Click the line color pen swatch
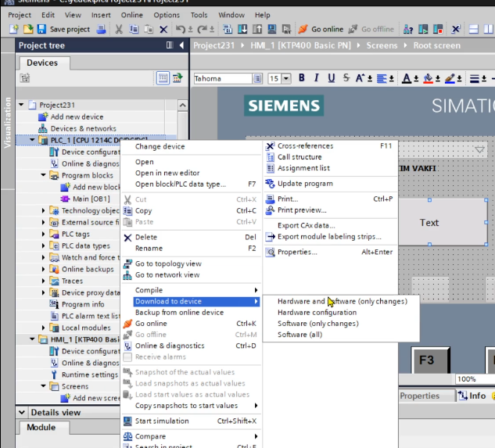This screenshot has height=448, width=495. (x=450, y=78)
